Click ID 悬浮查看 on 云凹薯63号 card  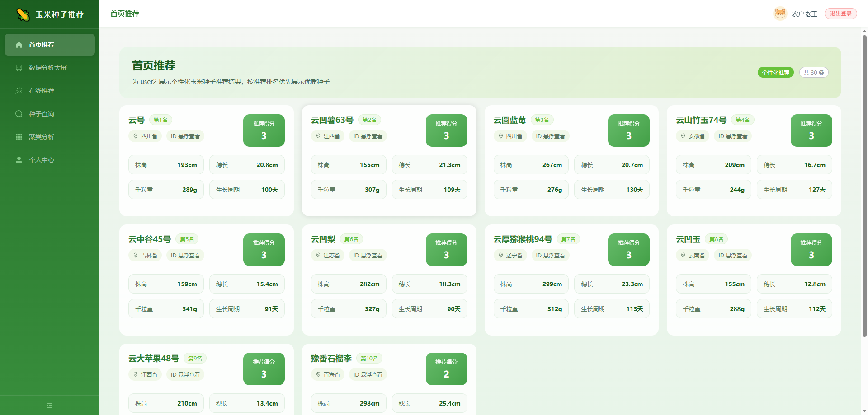pyautogui.click(x=368, y=136)
